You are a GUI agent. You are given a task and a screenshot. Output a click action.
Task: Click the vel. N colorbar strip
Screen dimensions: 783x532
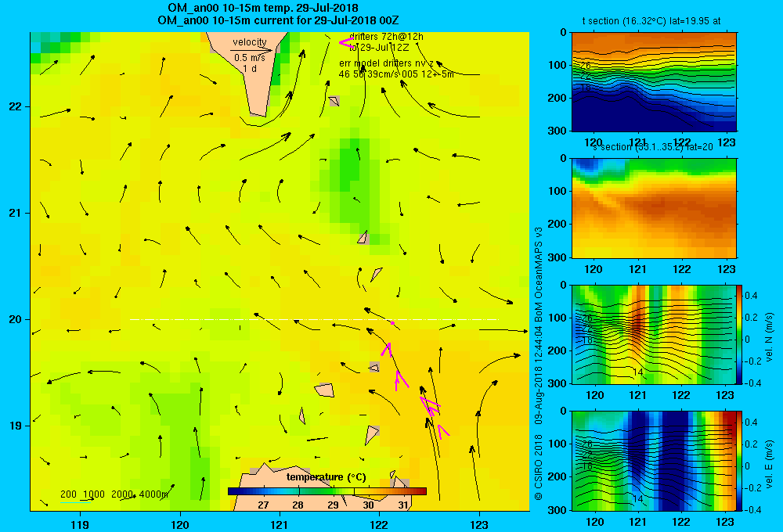click(x=739, y=334)
